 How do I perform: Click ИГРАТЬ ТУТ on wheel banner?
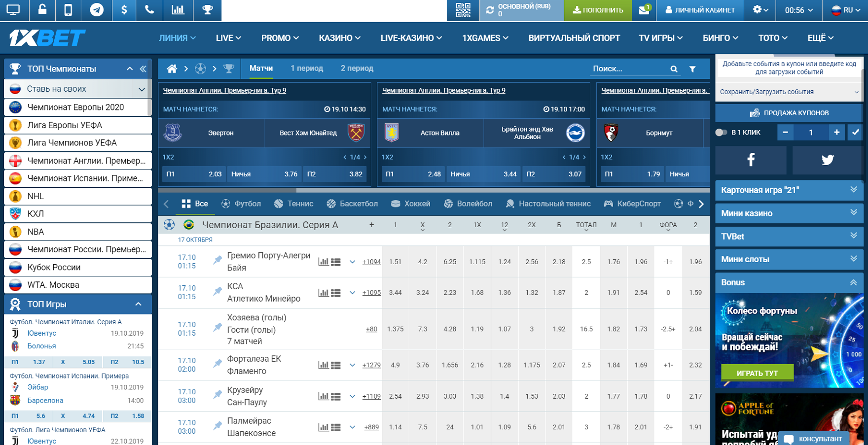[757, 373]
